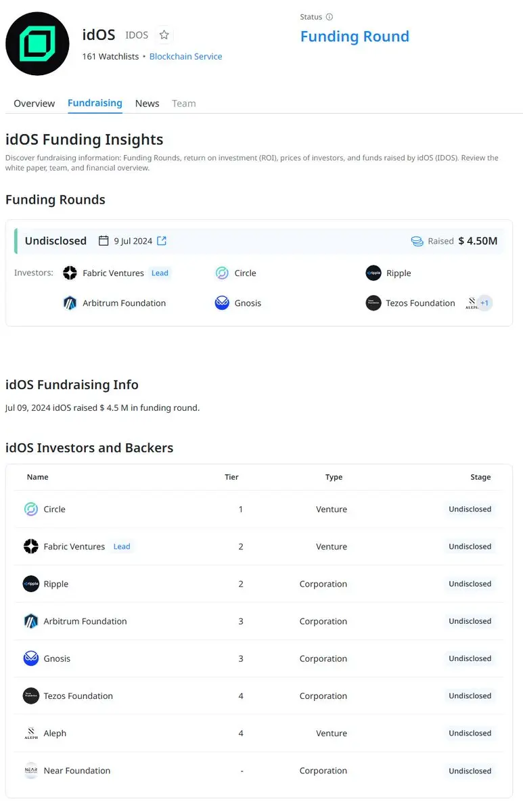523x812 pixels.
Task: Open the Blockchain Service category link
Action: pos(185,57)
